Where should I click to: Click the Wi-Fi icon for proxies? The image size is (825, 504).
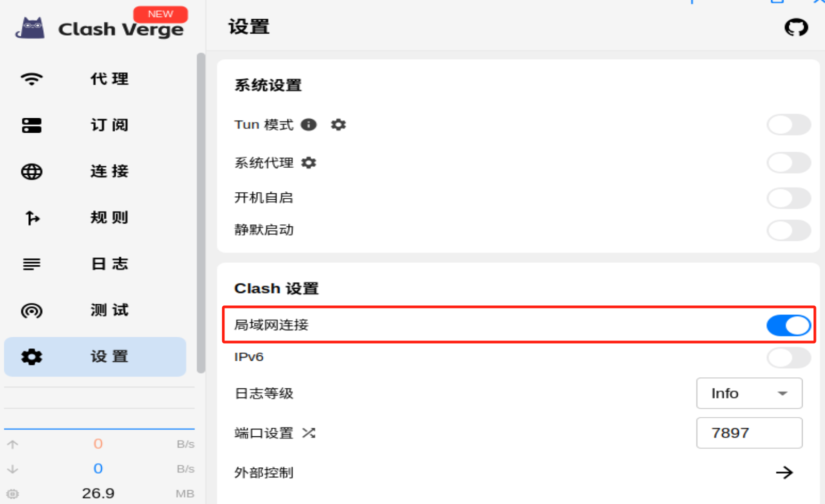(31, 79)
